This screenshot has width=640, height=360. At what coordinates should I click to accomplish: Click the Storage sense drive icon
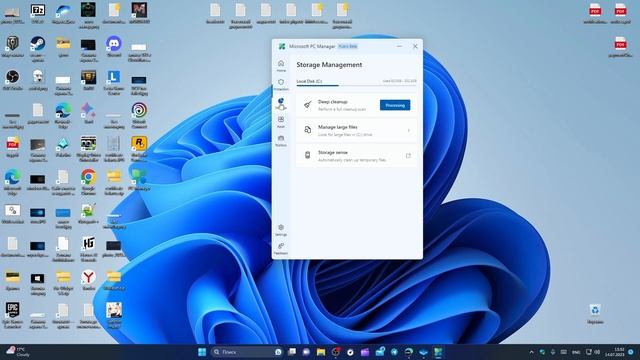(308, 156)
